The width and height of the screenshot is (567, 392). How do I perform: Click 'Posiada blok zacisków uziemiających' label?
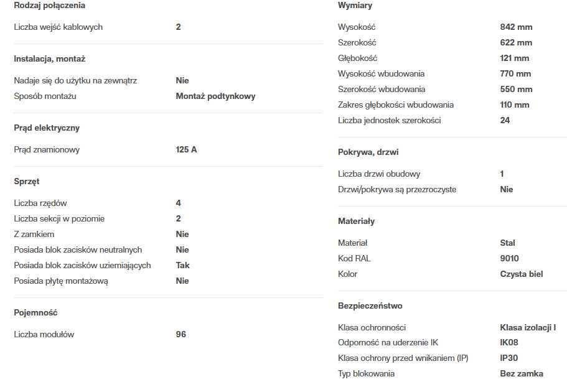[x=82, y=266]
